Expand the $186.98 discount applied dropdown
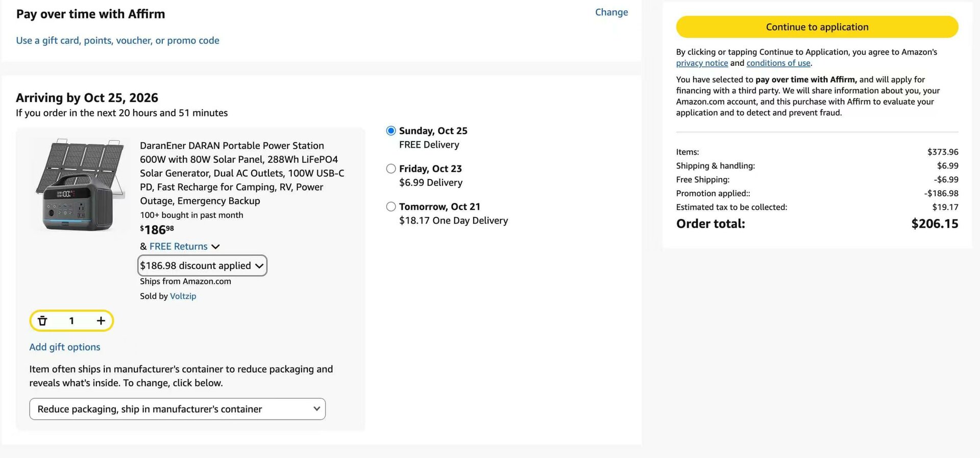Image resolution: width=980 pixels, height=458 pixels. click(x=202, y=266)
